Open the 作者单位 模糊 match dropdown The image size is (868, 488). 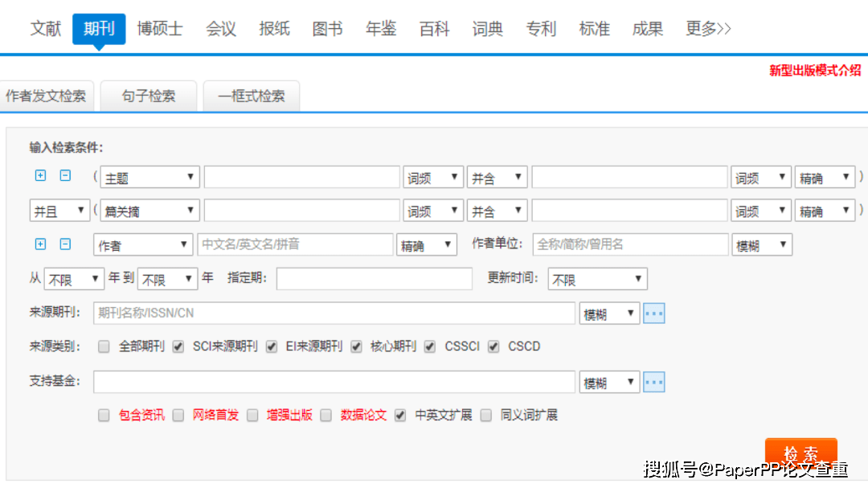point(762,245)
